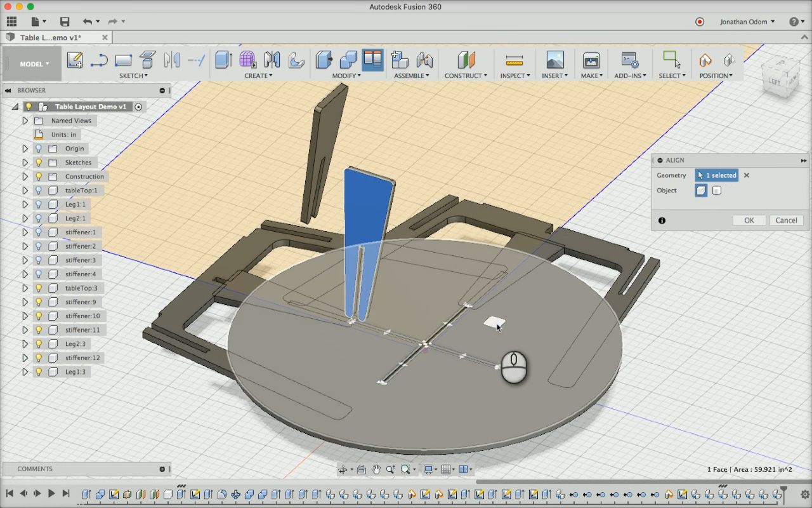The width and height of the screenshot is (812, 508).
Task: Toggle visibility of stiffener:4
Action: coord(38,274)
